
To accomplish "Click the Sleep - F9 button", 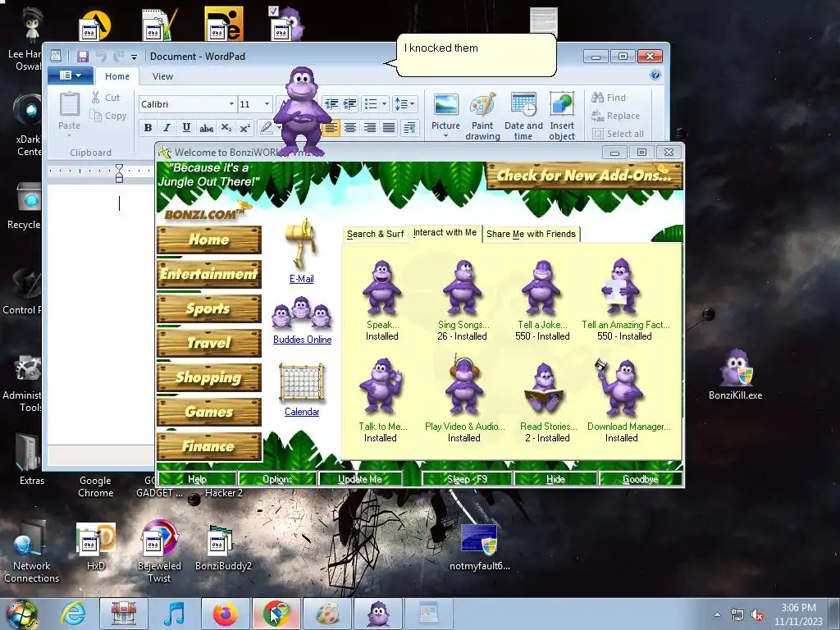I will coord(467,479).
